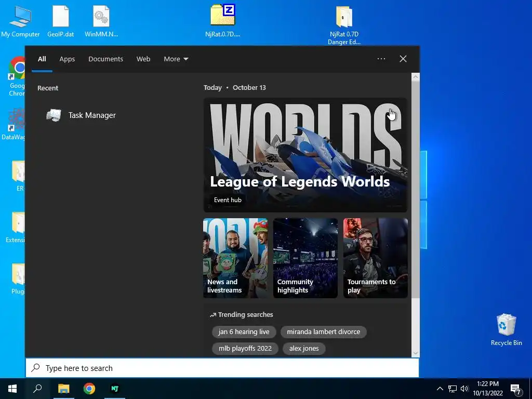Select the All search tab
This screenshot has width=532, height=399.
(42, 59)
